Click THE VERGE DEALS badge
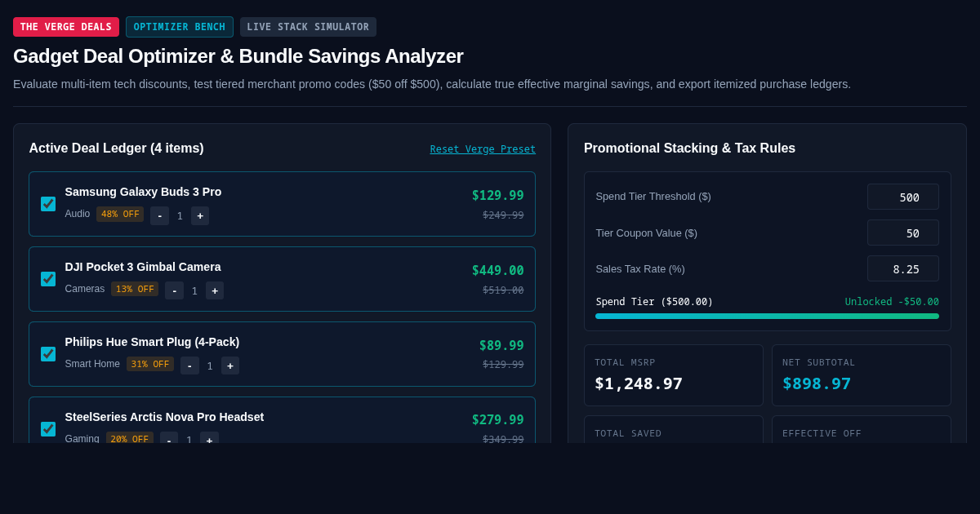 click(66, 27)
